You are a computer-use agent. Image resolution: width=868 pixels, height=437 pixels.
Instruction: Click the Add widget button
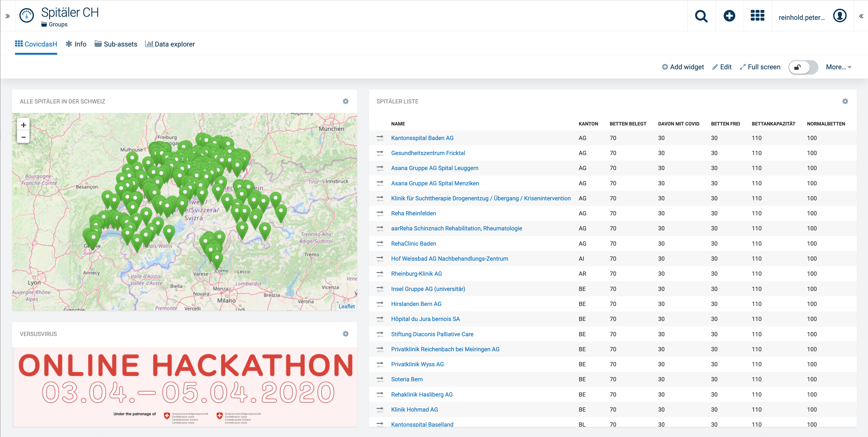[x=683, y=67]
